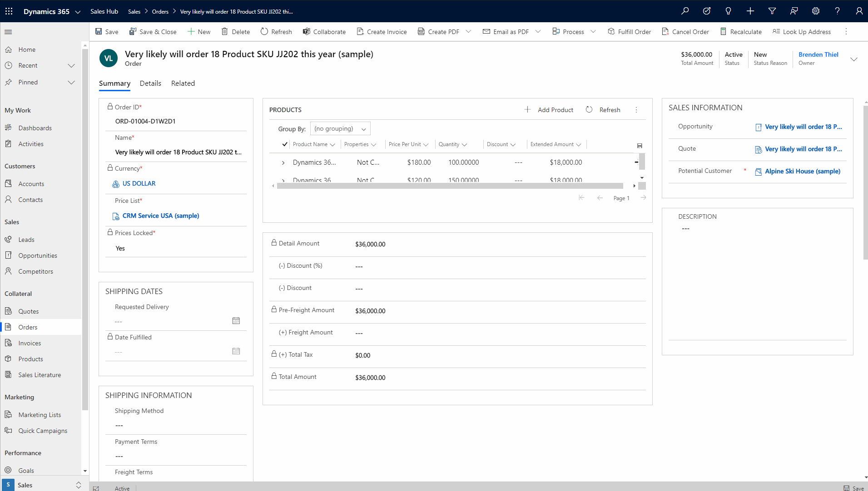Open the Alpine Ski House (sample) record
Screen dimensions: 868x491
(802, 171)
